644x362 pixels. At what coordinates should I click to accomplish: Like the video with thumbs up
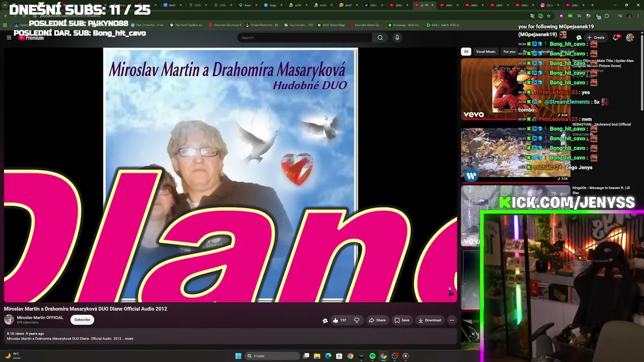pos(339,320)
